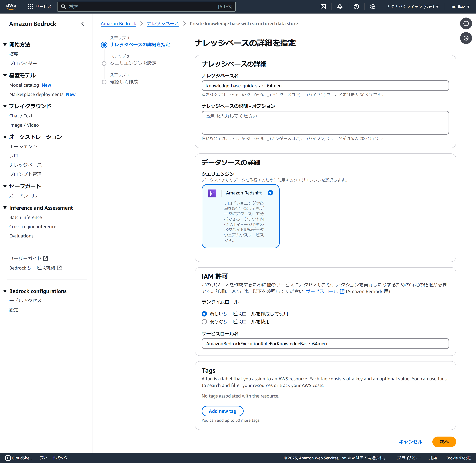Open the notifications bell icon

(x=340, y=7)
